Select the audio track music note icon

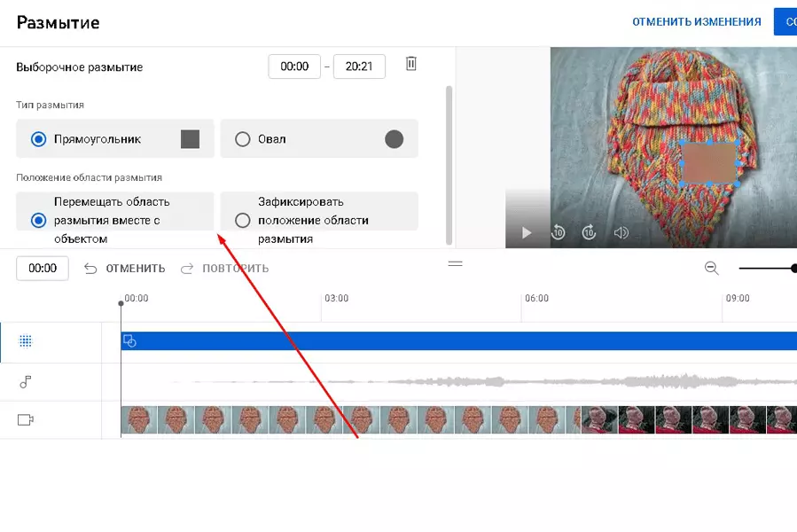point(26,382)
